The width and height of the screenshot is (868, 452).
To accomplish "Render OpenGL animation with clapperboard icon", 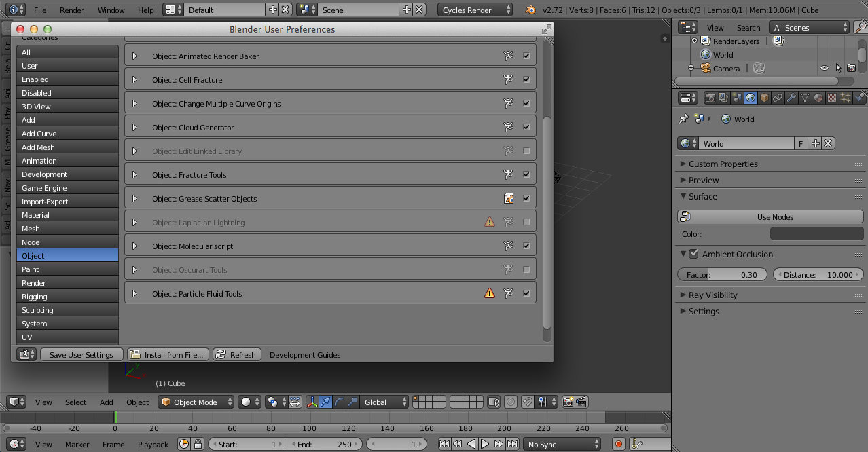I will tap(582, 402).
